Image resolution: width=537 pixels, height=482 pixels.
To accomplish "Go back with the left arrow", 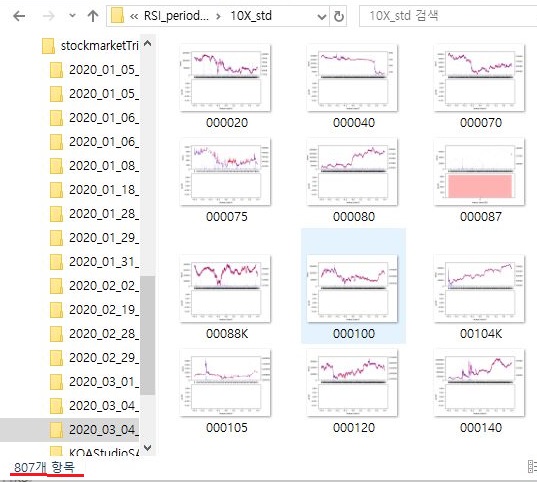I will tap(19, 16).
